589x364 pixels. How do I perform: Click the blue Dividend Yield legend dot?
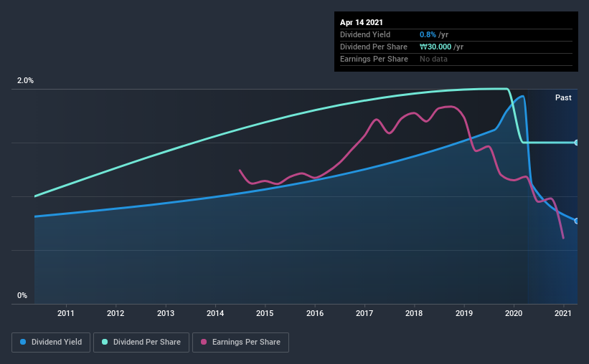click(x=23, y=342)
